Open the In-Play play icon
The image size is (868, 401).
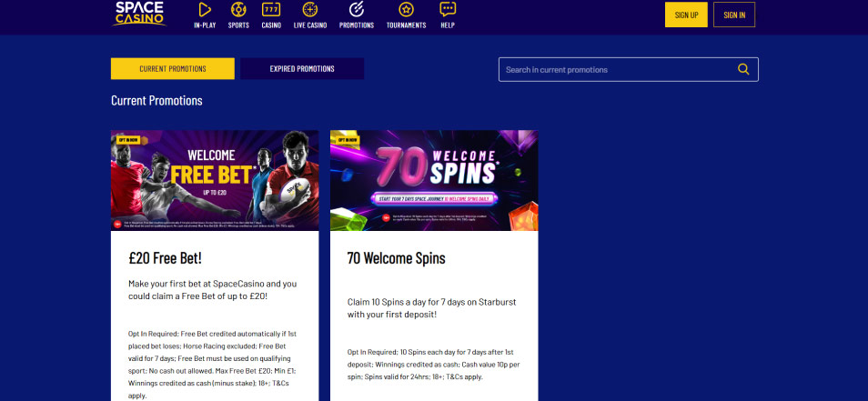coord(205,9)
